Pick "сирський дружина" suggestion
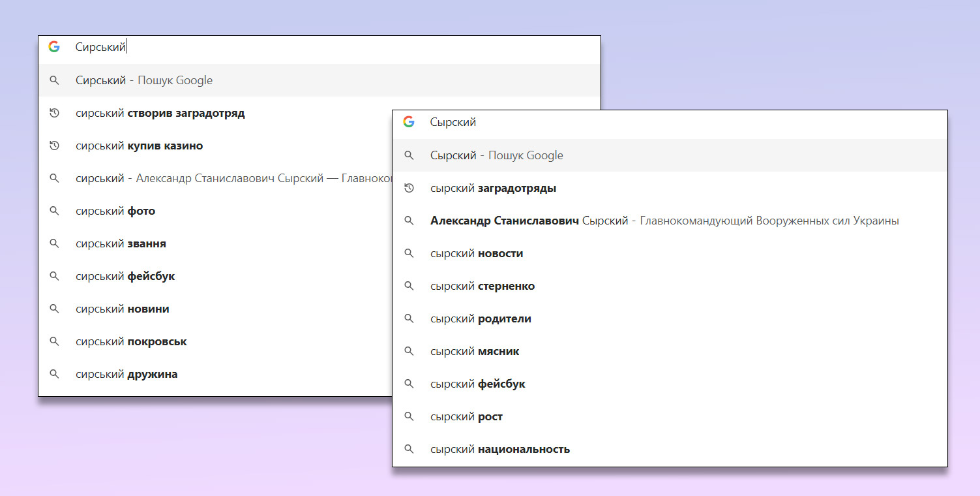The image size is (980, 496). pos(126,374)
